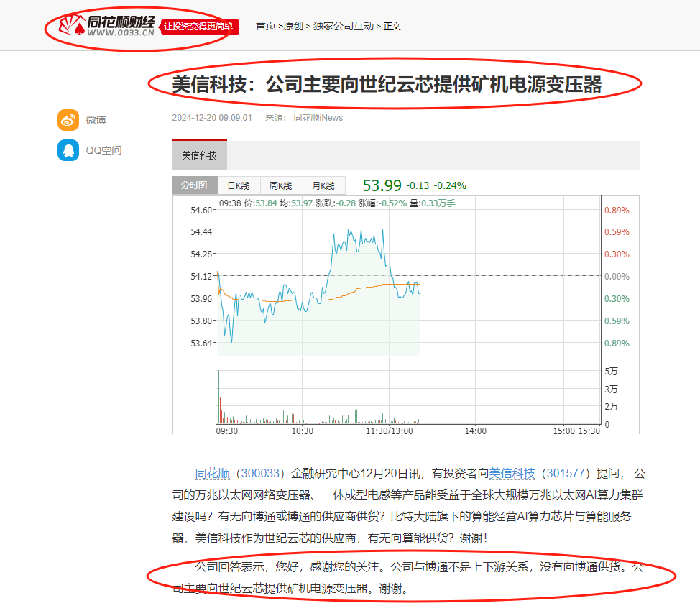The width and height of the screenshot is (700, 616).
Task: Open the 首页 breadcrumb link
Action: 266,27
